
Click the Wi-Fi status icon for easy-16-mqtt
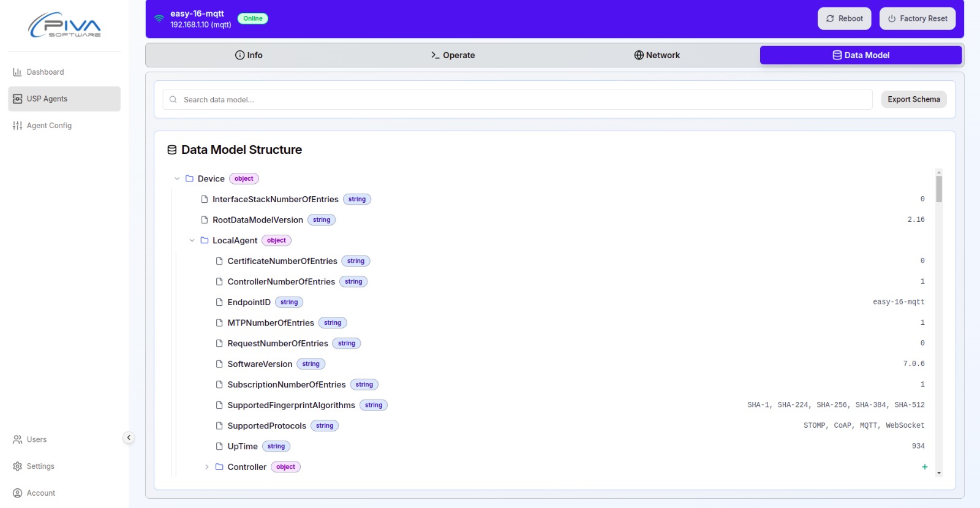point(159,18)
